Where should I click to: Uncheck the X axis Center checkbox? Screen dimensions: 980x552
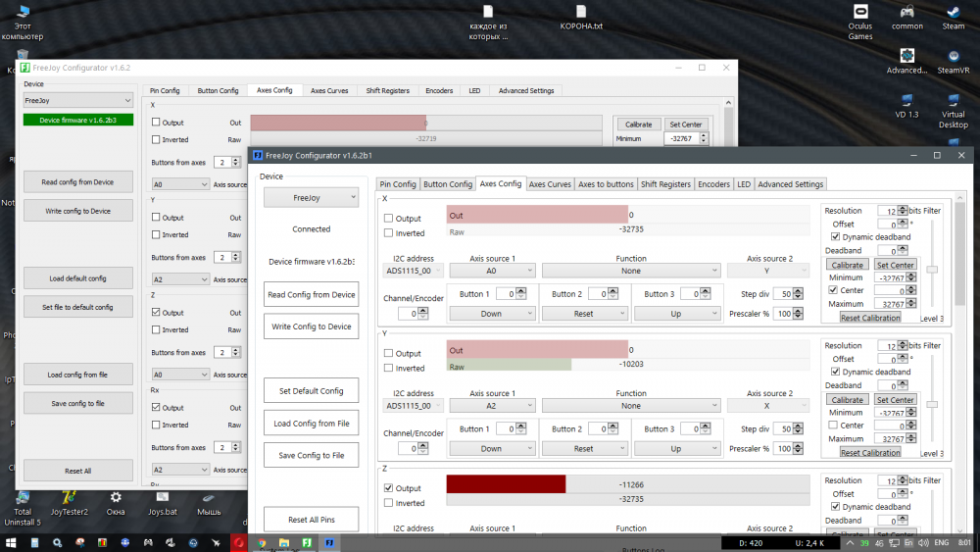pyautogui.click(x=833, y=290)
